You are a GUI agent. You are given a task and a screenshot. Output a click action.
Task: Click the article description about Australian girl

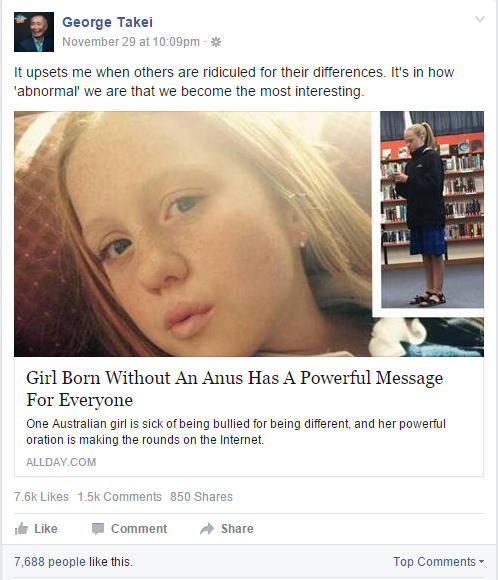(236, 432)
